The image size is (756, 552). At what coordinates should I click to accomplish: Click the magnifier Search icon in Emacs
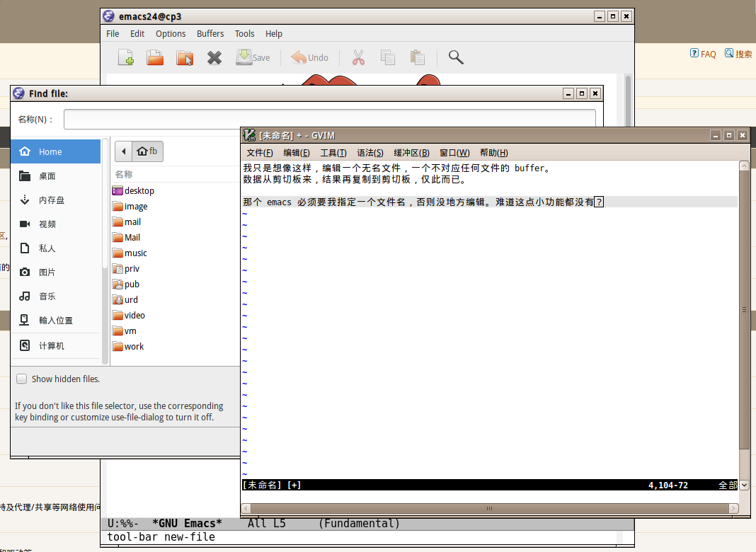tap(456, 57)
